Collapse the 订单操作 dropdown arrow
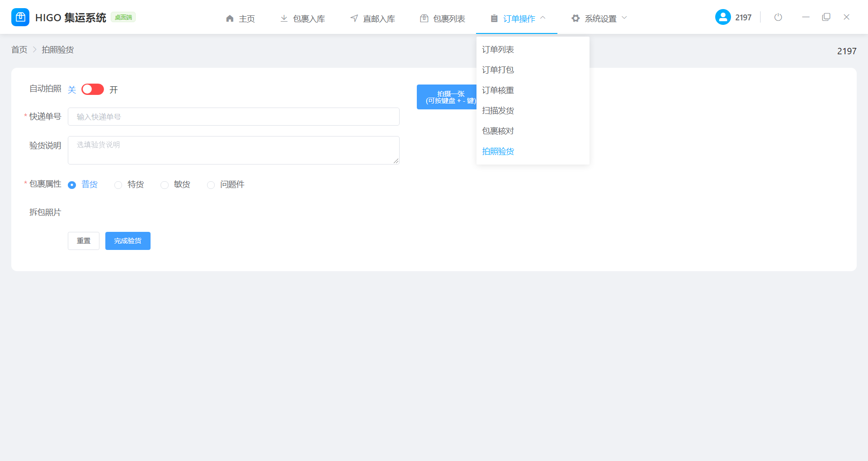This screenshot has height=461, width=868. click(x=543, y=18)
